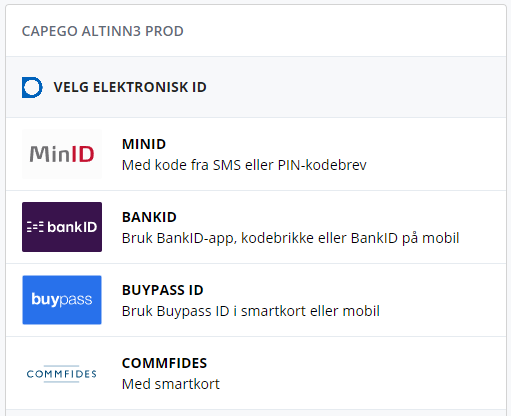Click the blue buypass logo
Image resolution: width=511 pixels, height=416 pixels.
coord(62,300)
